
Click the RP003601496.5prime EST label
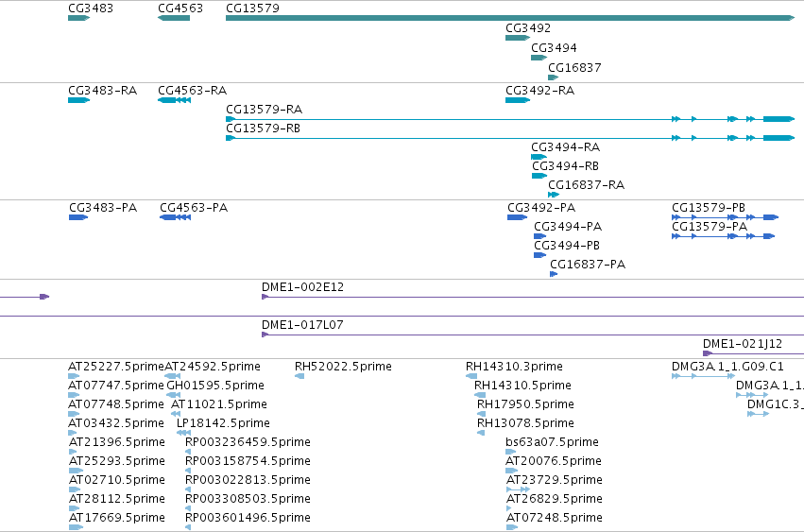248,517
